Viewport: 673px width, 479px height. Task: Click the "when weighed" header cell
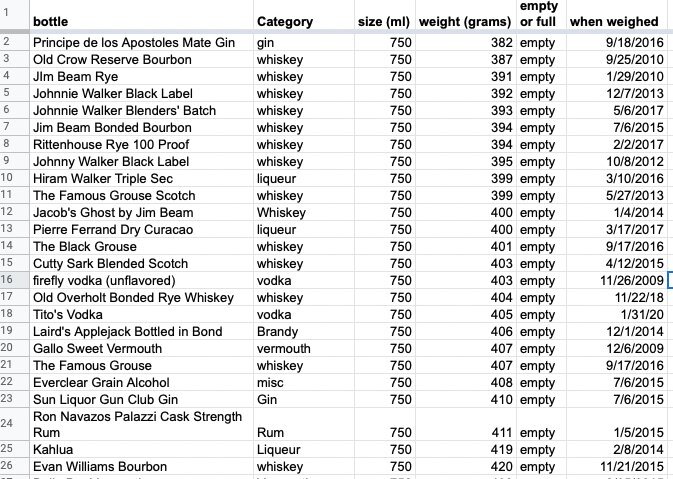pos(614,21)
